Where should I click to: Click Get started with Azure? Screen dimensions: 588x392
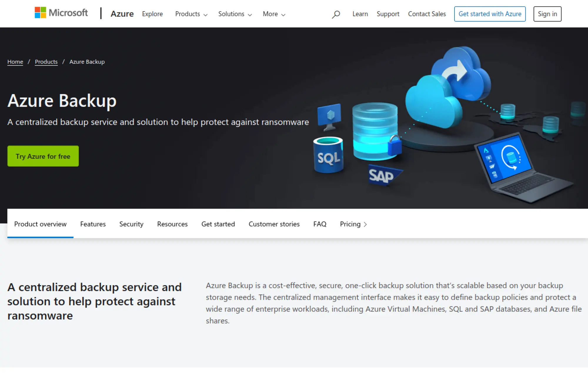(490, 14)
